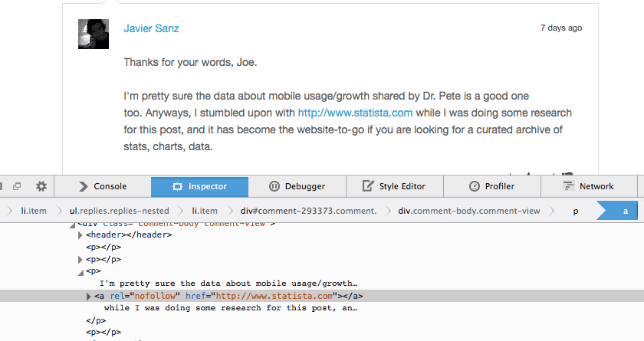The height and width of the screenshot is (341, 644).
Task: Collapse the div comment-body node
Action: point(72,225)
